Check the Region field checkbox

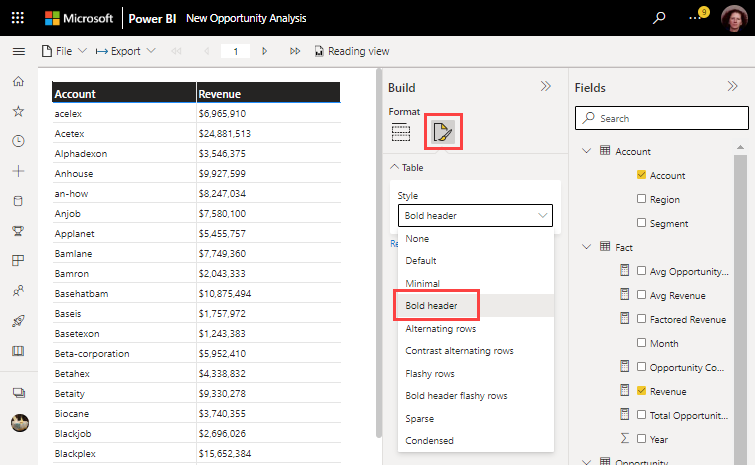(x=641, y=198)
